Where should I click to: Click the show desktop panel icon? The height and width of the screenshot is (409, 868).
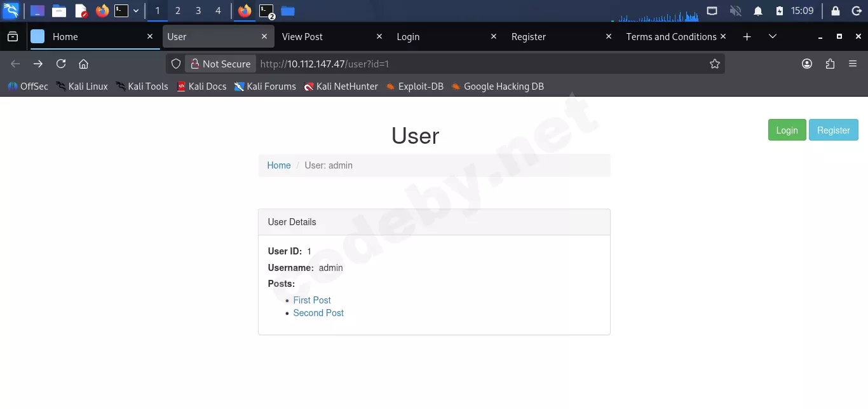[37, 11]
